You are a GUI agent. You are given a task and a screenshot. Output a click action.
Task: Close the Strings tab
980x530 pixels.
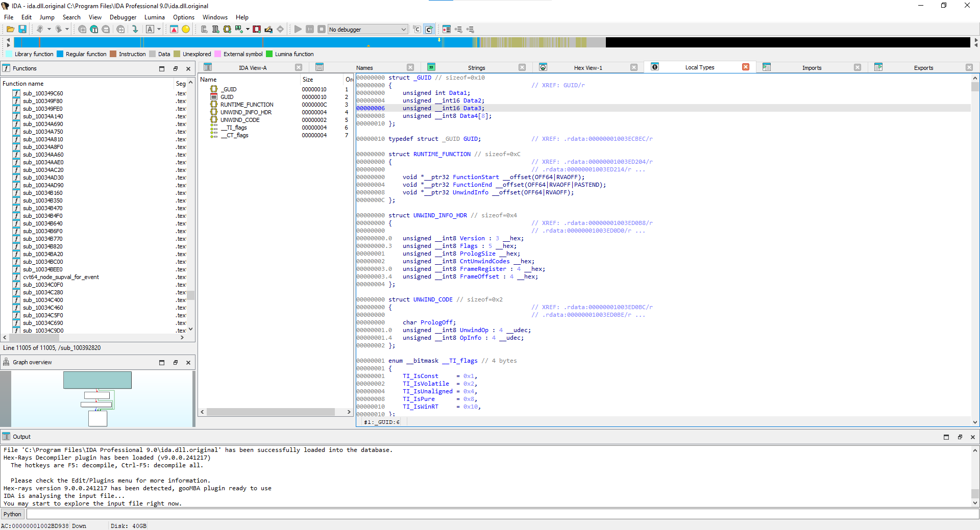pyautogui.click(x=522, y=67)
